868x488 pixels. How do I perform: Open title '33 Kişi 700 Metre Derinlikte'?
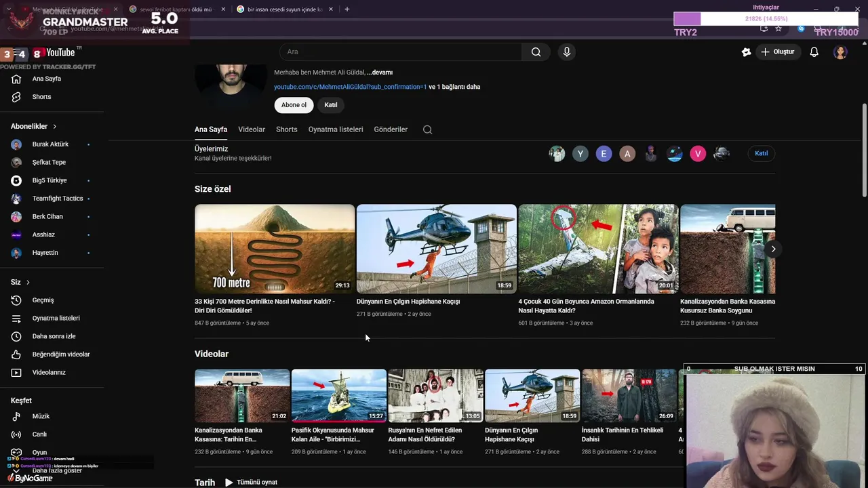tap(264, 306)
